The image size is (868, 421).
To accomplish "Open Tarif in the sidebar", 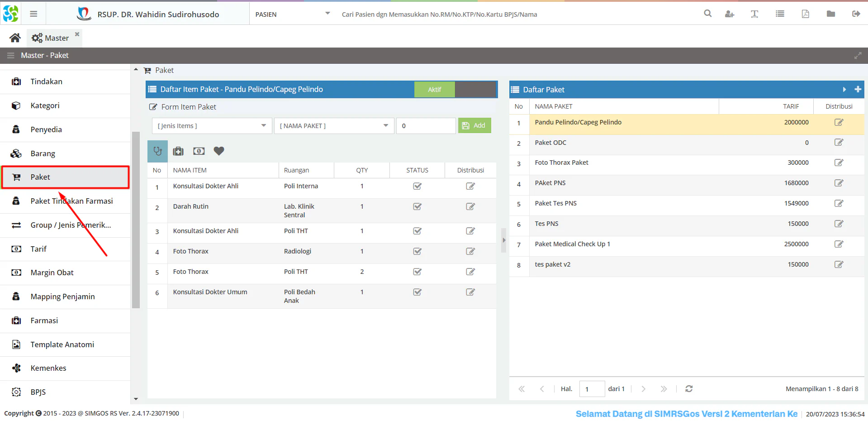I will (65, 249).
